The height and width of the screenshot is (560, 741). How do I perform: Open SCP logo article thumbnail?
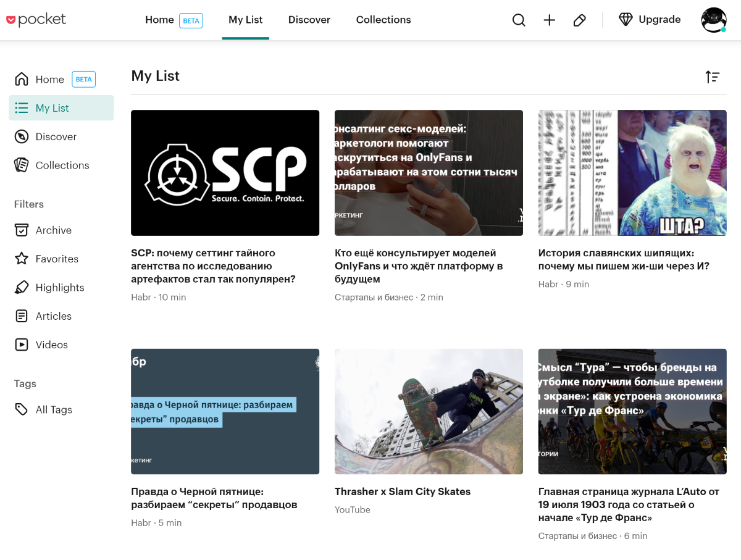pyautogui.click(x=225, y=173)
